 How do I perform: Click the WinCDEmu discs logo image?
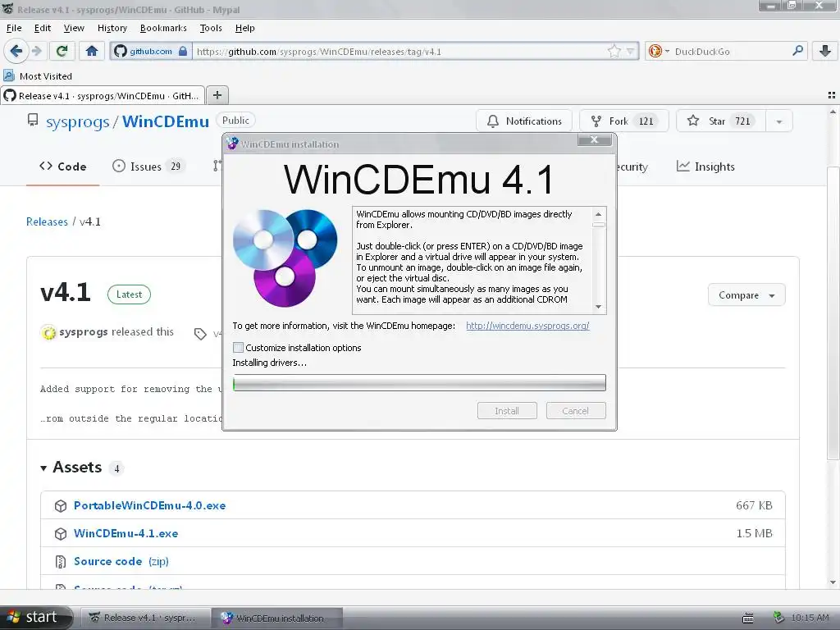285,258
